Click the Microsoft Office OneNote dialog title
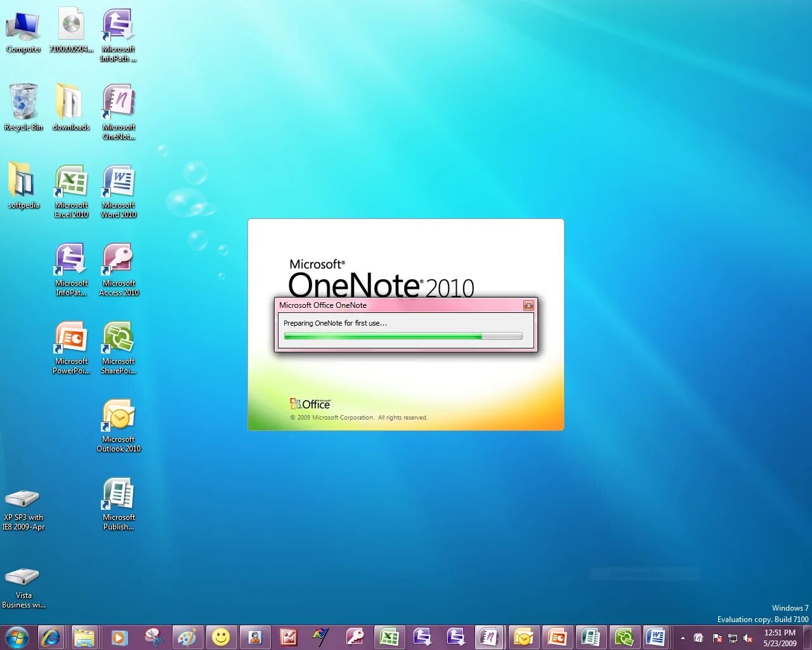Screen dimensions: 812x650 [x=323, y=305]
